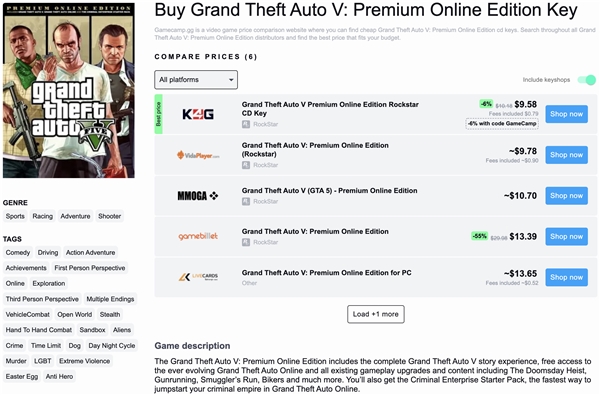Open the Action Adventure tag
The height and width of the screenshot is (395, 600).
pyautogui.click(x=90, y=253)
